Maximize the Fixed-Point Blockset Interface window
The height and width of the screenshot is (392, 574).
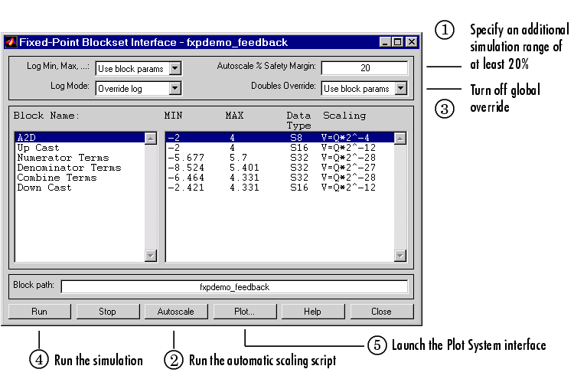pyautogui.click(x=397, y=43)
